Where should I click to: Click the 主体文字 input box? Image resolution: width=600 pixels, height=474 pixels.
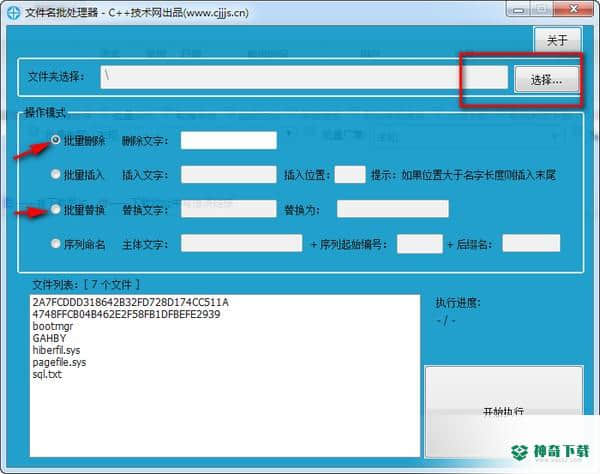pos(241,243)
